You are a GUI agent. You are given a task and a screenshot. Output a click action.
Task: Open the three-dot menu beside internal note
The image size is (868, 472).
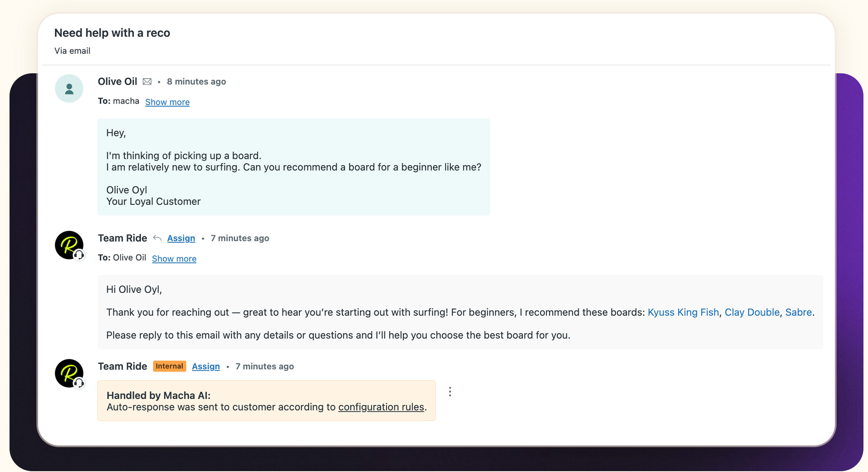pyautogui.click(x=450, y=392)
